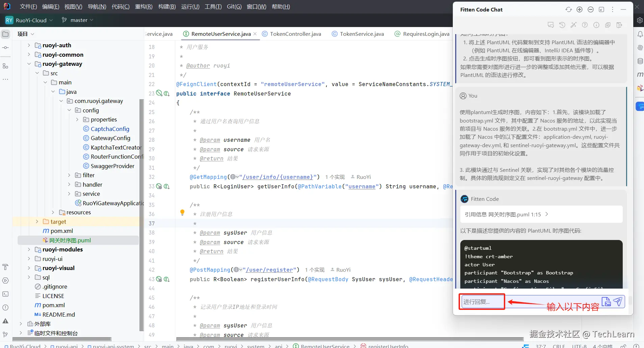Open the Services tool window
This screenshot has width=644, height=348.
click(x=5, y=280)
